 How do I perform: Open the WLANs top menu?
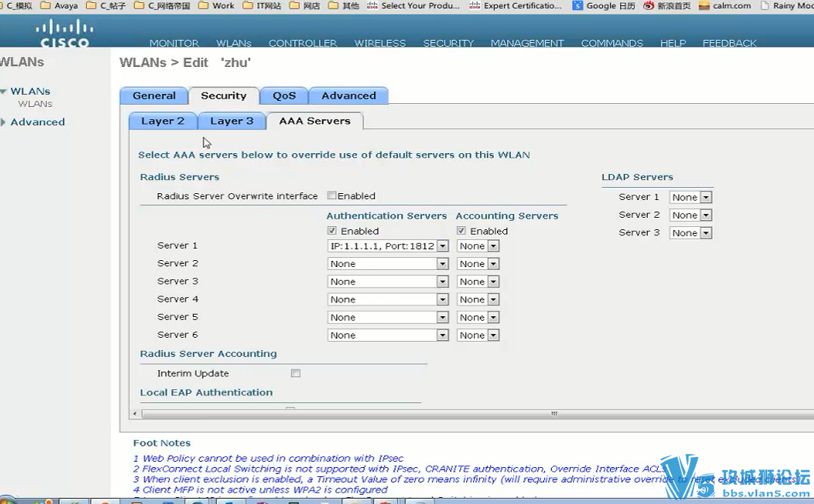[234, 43]
